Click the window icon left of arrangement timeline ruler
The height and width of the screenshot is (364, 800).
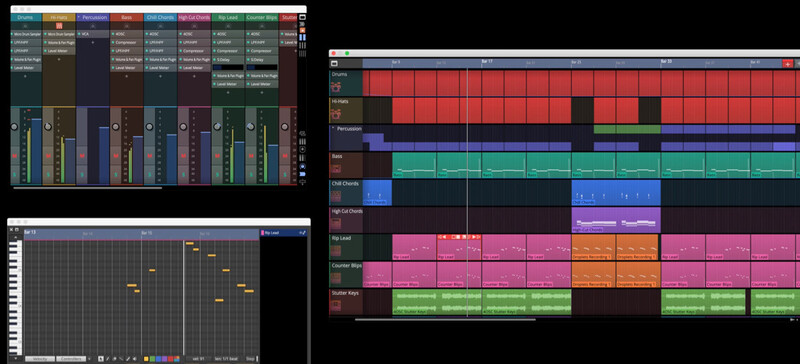pyautogui.click(x=335, y=64)
